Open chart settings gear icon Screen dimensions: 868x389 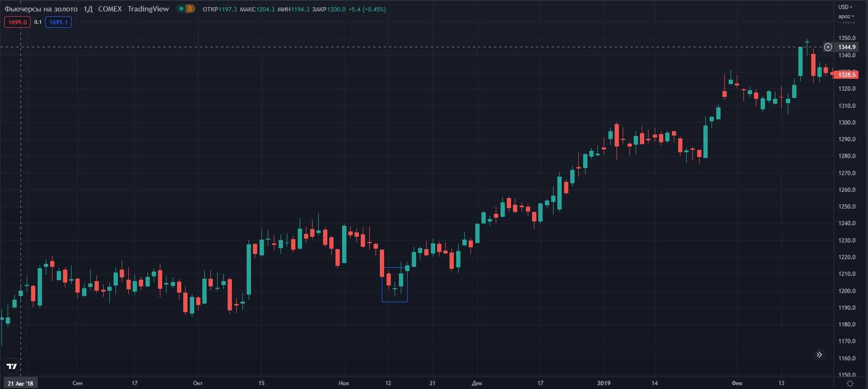850,383
